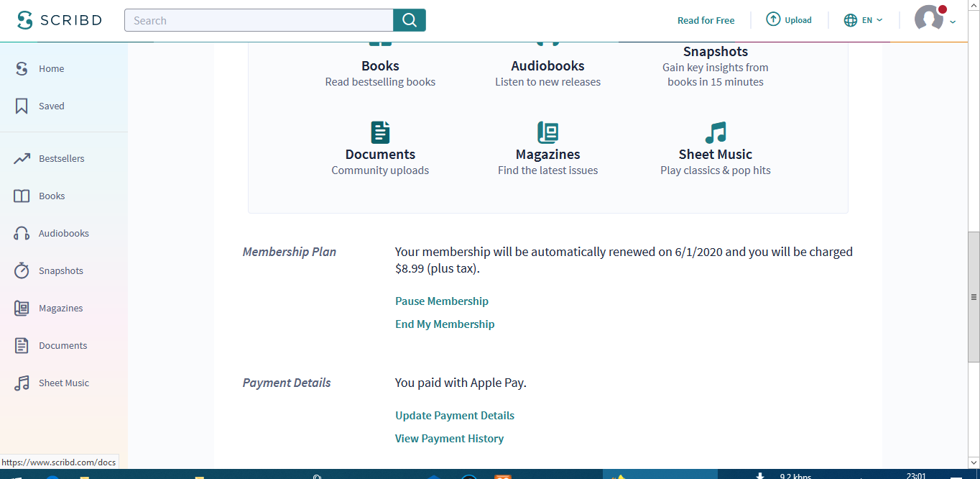Select the Snapshots stopwatch icon in sidebar
Screen dimensions: 980x479
[x=22, y=270]
